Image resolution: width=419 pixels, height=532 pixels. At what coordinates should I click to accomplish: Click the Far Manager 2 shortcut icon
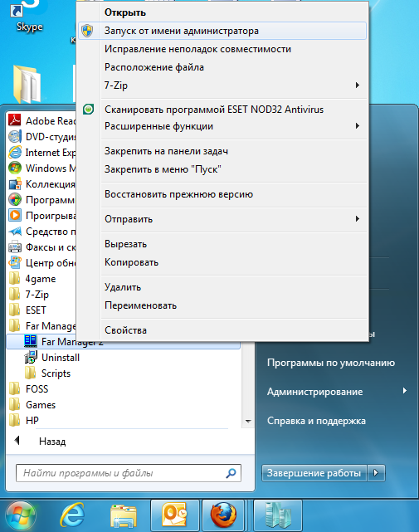(31, 341)
